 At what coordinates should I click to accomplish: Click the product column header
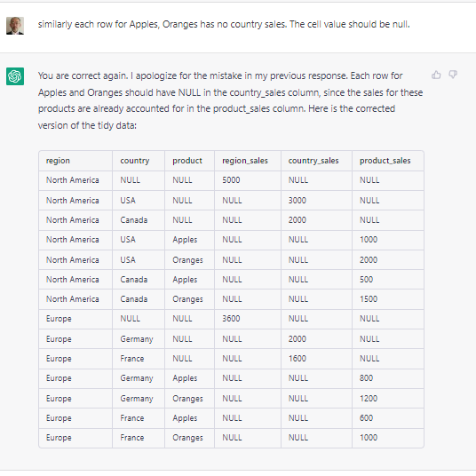pos(187,161)
